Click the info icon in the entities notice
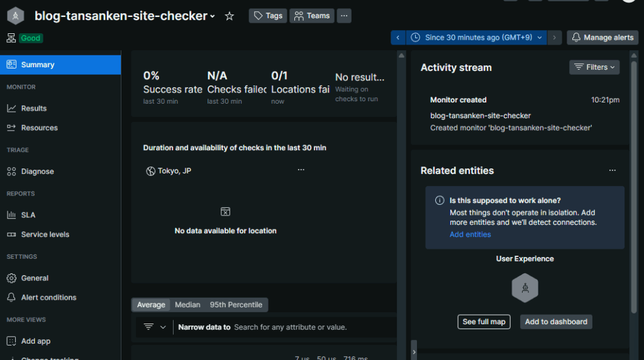The image size is (644, 360). coord(440,200)
